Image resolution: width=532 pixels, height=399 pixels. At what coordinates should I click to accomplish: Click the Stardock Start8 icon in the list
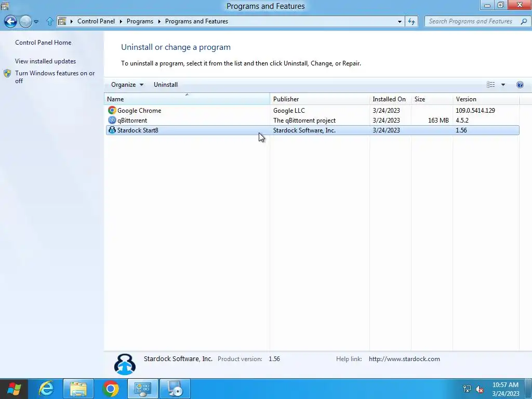112,130
